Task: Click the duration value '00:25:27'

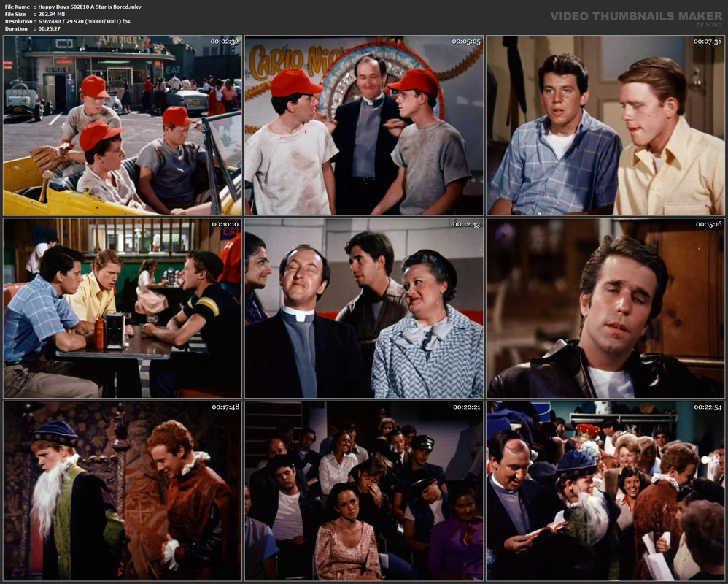Action: [x=49, y=28]
